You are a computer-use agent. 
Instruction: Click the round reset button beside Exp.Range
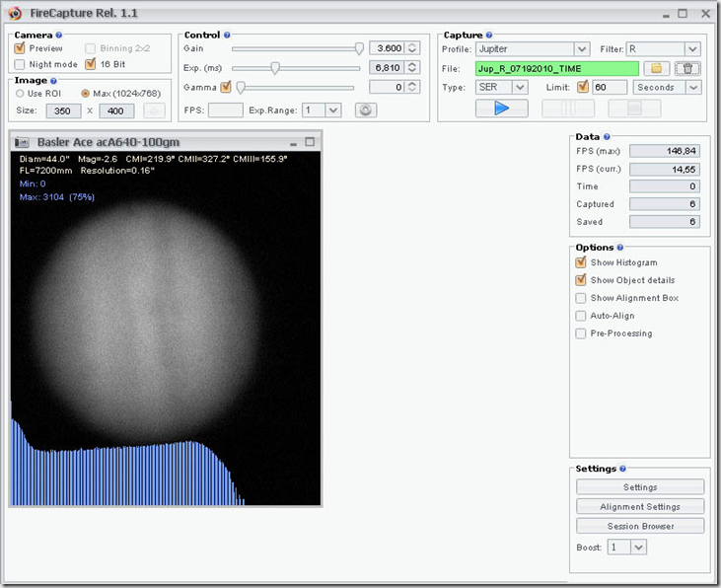pyautogui.click(x=366, y=110)
